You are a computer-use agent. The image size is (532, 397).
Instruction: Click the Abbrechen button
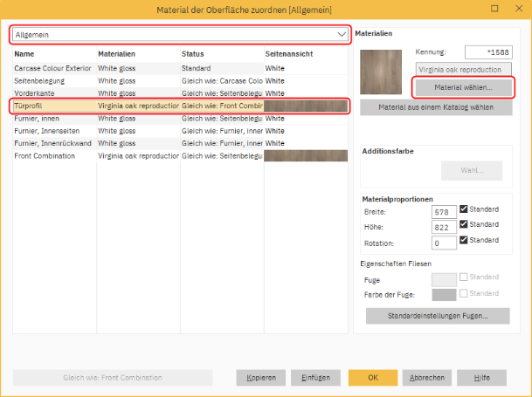point(427,378)
